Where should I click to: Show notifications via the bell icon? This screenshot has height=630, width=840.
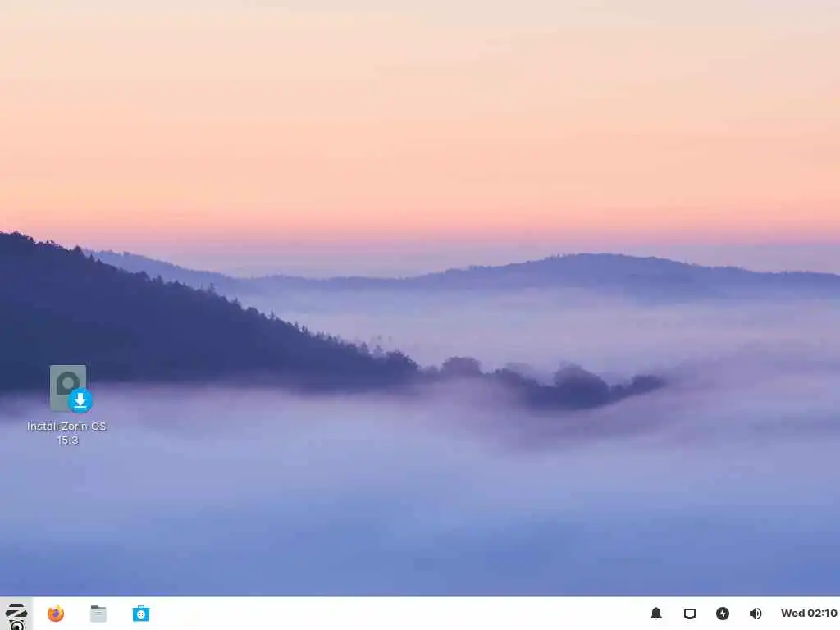(656, 614)
